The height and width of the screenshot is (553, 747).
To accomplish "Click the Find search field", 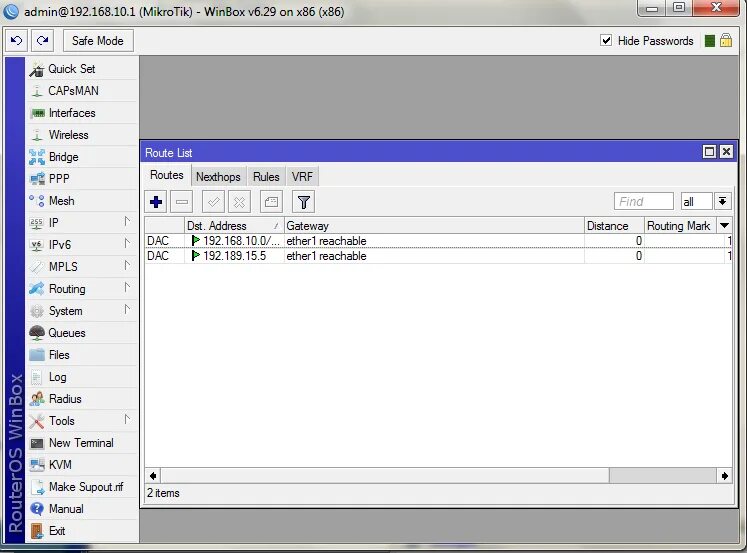I will coord(644,201).
